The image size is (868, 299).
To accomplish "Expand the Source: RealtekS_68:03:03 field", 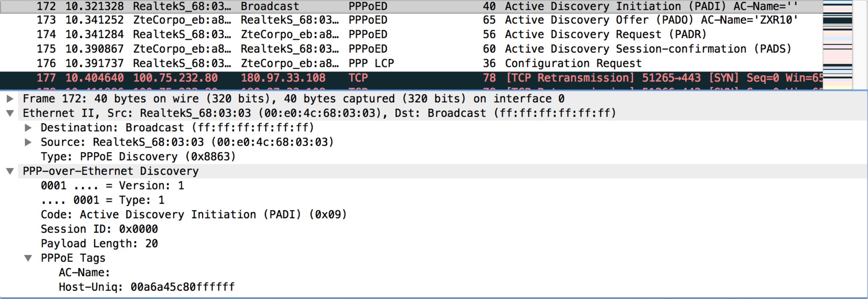I will [28, 142].
